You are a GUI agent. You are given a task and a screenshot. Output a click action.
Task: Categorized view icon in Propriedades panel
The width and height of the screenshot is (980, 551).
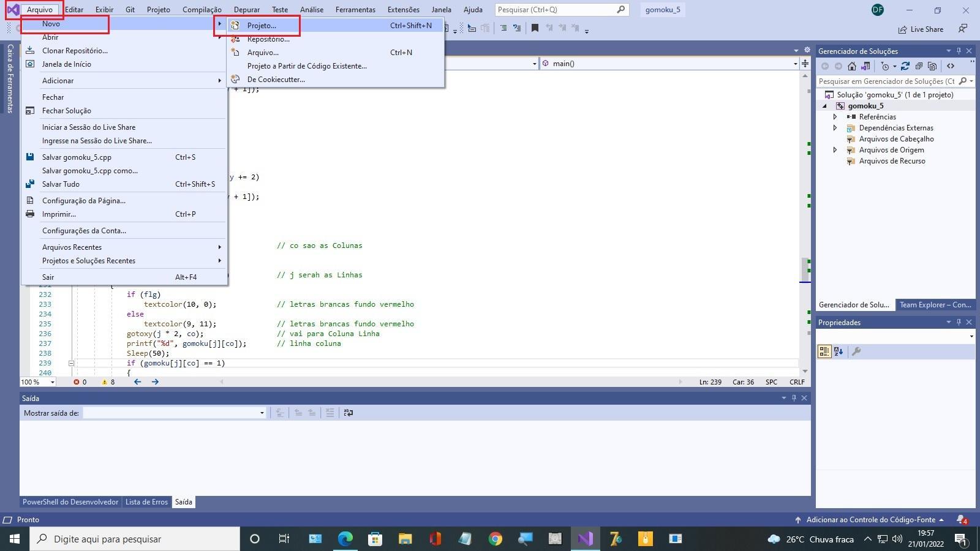click(824, 351)
